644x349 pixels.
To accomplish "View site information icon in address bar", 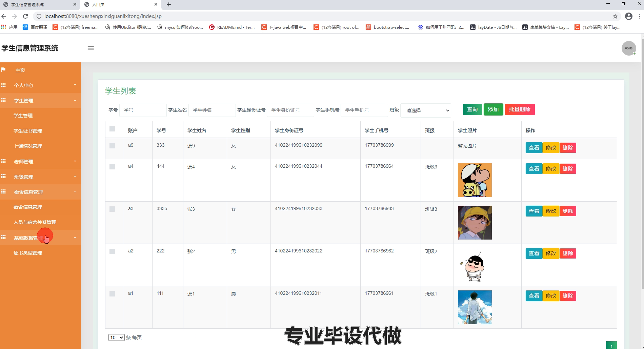I will click(39, 16).
